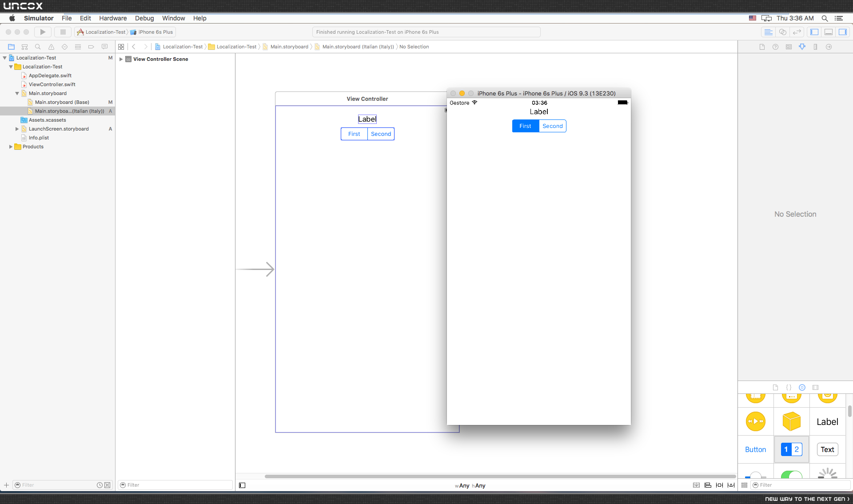Select ViewController.swift in the navigator
The width and height of the screenshot is (853, 504).
tap(52, 84)
